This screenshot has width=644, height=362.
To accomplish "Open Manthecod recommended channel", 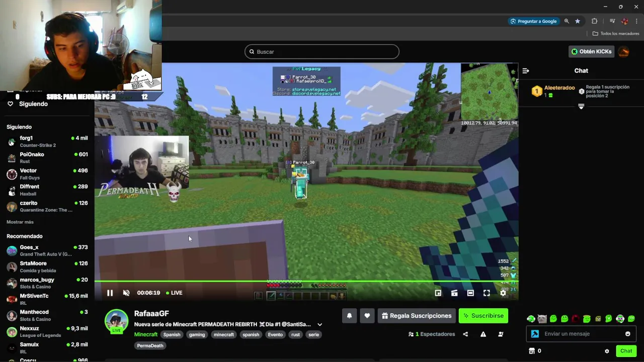I will tap(47, 315).
